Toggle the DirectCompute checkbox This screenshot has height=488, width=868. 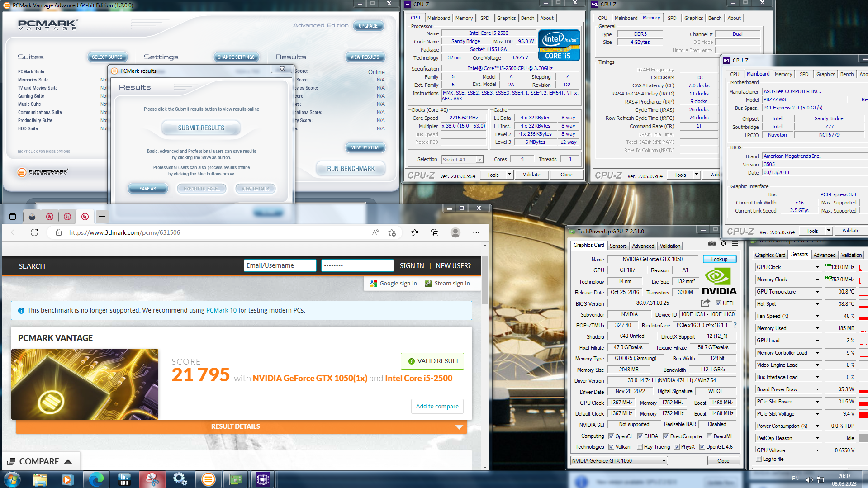[x=666, y=436]
